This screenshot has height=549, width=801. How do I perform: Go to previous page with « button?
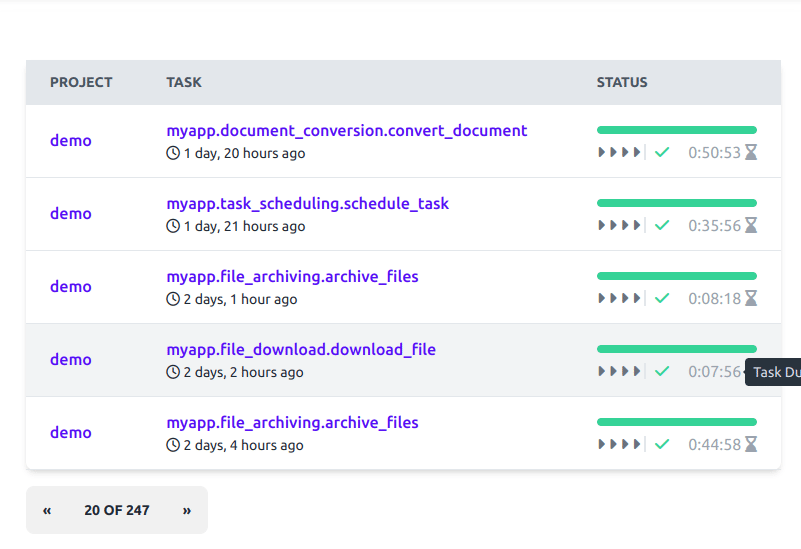click(x=47, y=510)
